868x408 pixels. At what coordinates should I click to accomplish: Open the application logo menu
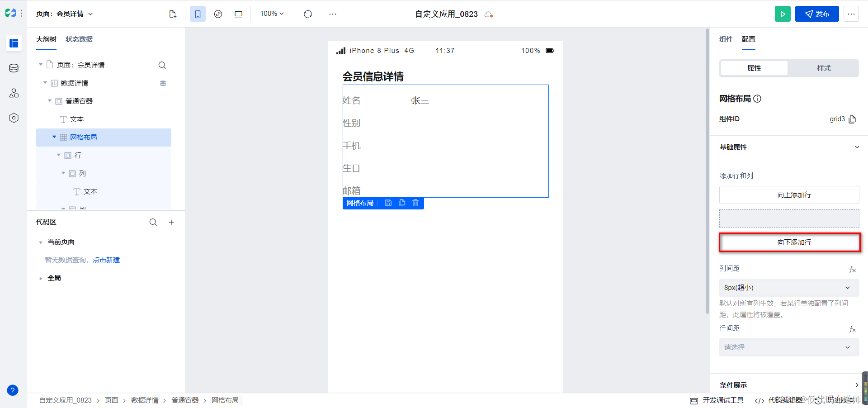tap(10, 14)
